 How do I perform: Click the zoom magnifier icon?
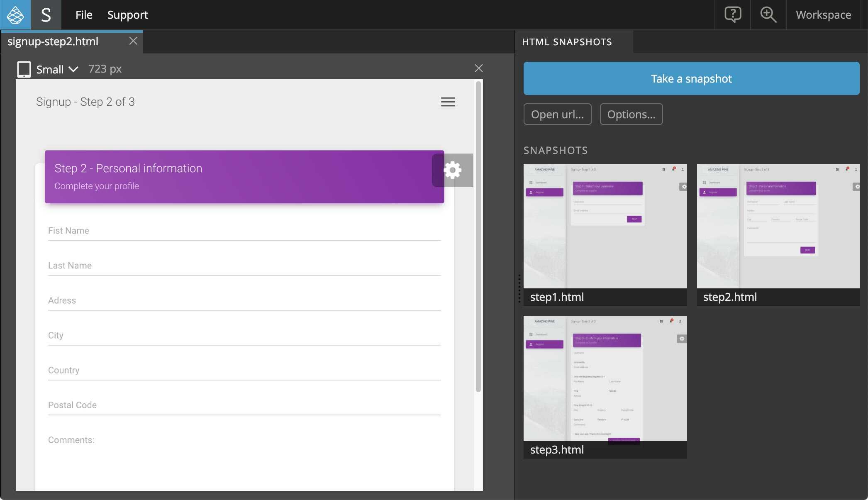click(768, 15)
